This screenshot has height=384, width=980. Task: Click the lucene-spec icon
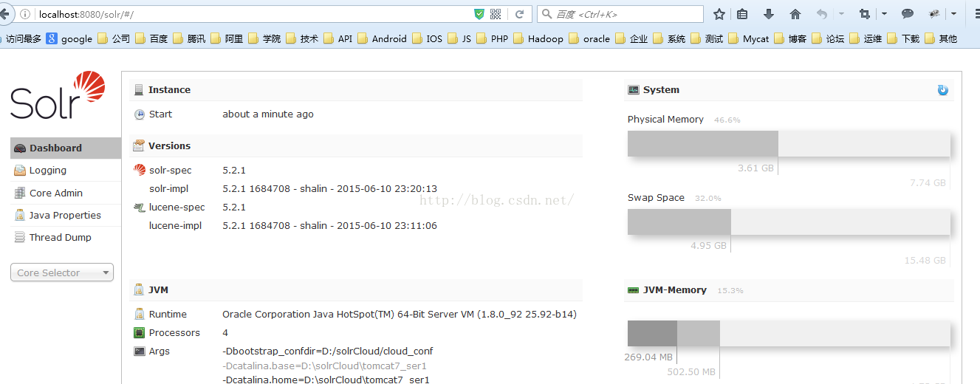139,208
